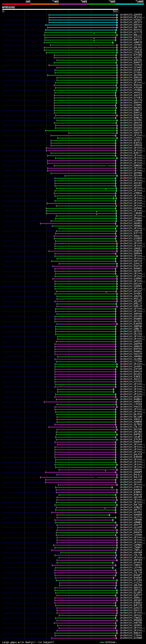The image size is (146, 644).
Task: Open hit UniRef100_B9S0X0
Action: (x=131, y=25)
